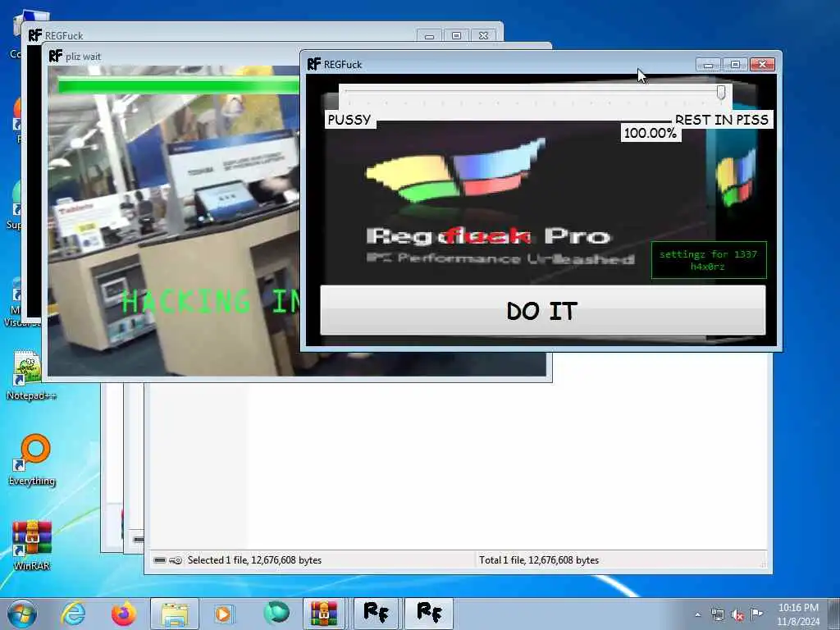840x630 pixels.
Task: Click the green sphere taskbar icon
Action: coord(276,614)
